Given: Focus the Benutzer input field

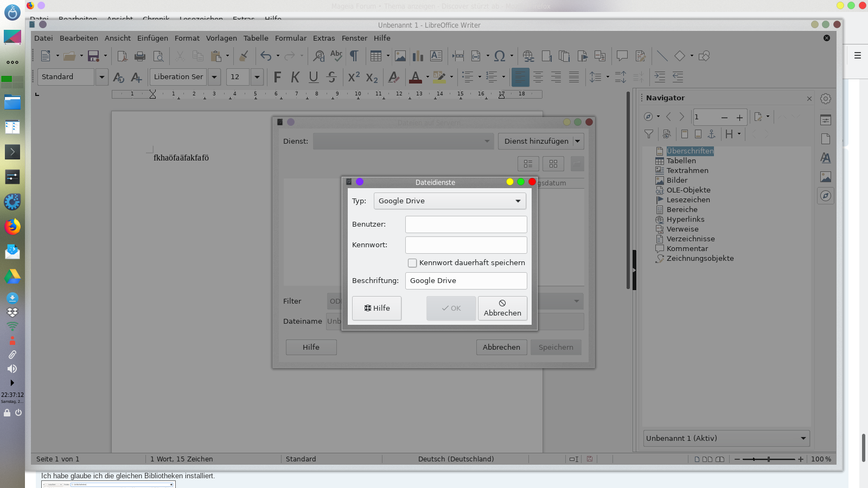Looking at the screenshot, I should tap(466, 224).
